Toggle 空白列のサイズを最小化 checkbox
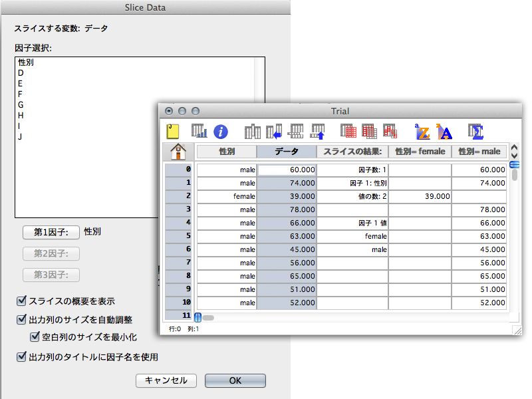532x399 pixels. pos(35,336)
